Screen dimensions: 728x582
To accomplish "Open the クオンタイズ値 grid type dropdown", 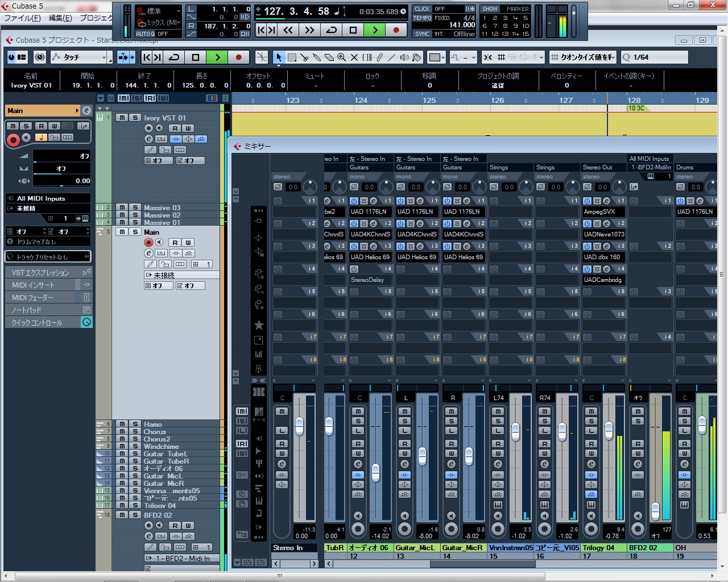I will click(583, 57).
